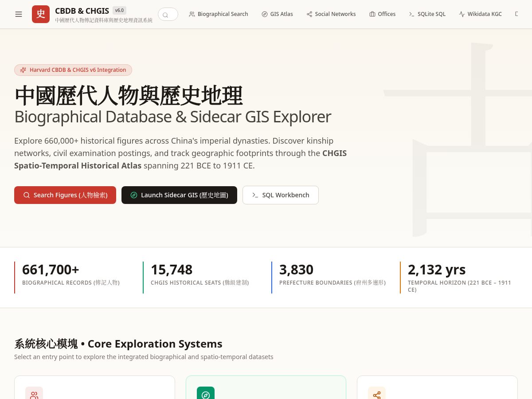The image size is (532, 399).
Task: Click the Harvard CBDB & CHGIS v6 Integration badge
Action: pyautogui.click(x=73, y=70)
